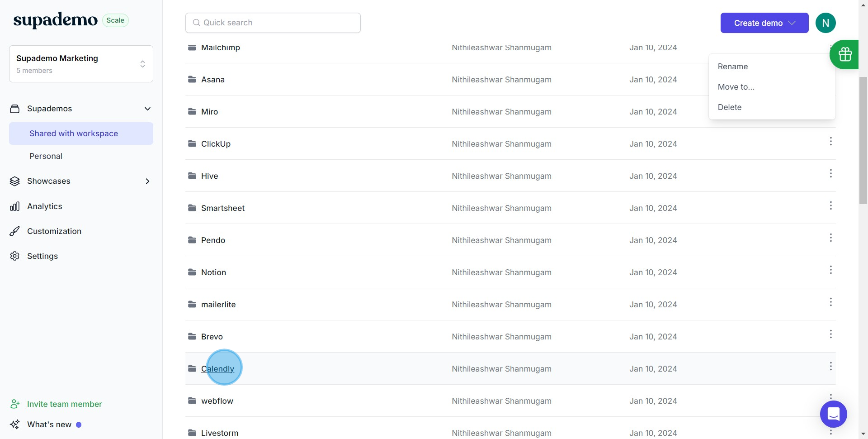The image size is (868, 439).
Task: Open the Analytics page
Action: [45, 206]
